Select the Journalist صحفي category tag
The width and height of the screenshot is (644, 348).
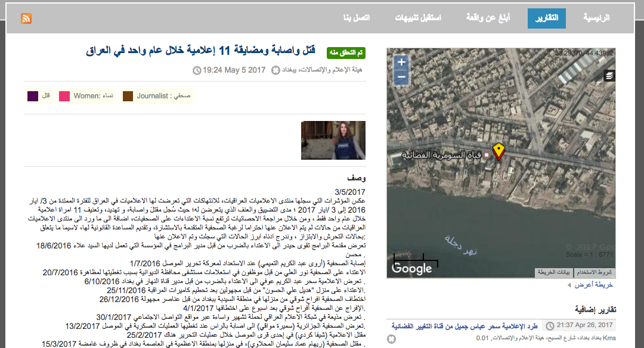pyautogui.click(x=156, y=96)
